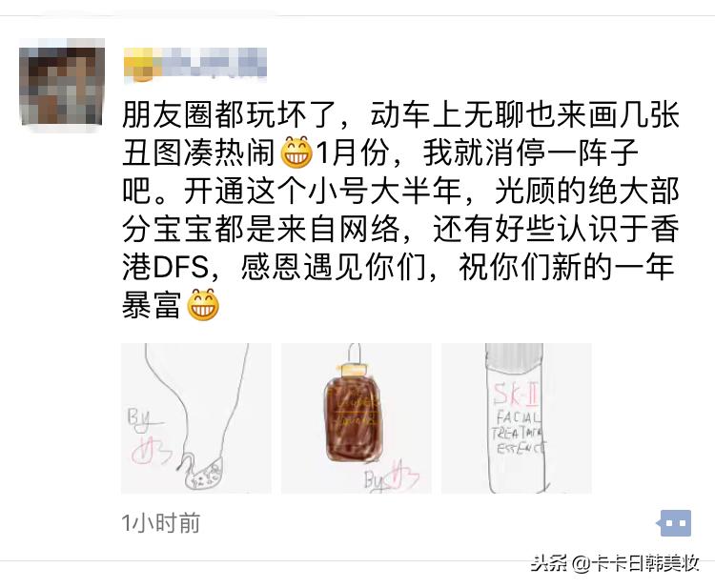Click the text 香港DFS in the post
The height and width of the screenshot is (588, 715).
coord(400,248)
